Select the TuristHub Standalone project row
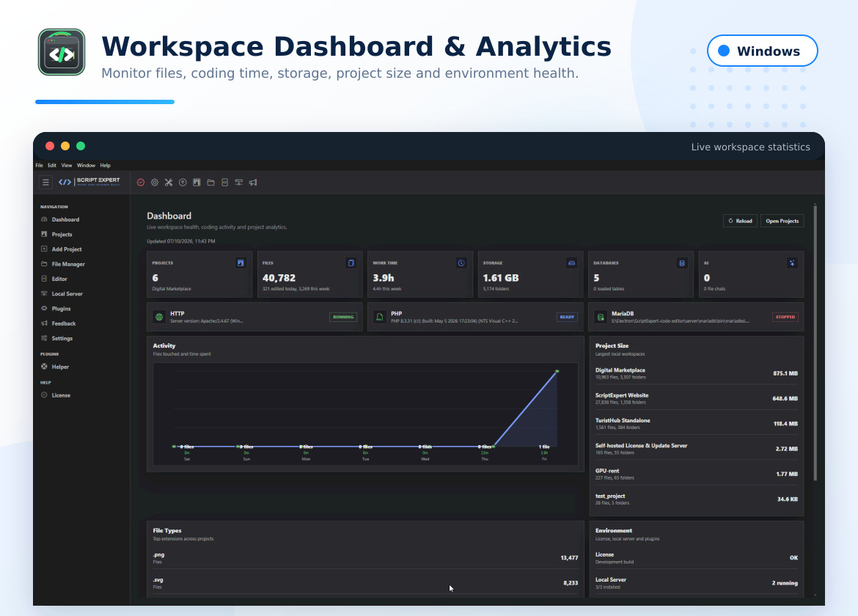The image size is (858, 616). pos(696,424)
